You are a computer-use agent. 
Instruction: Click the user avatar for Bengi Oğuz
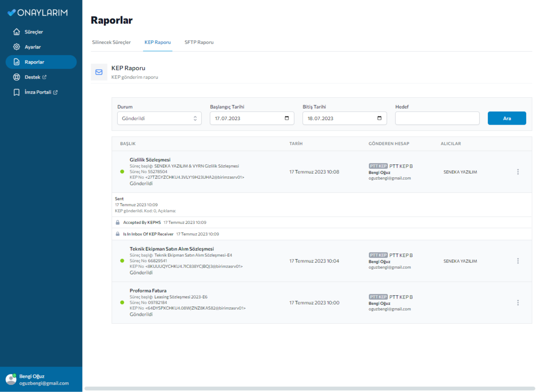[x=11, y=379]
